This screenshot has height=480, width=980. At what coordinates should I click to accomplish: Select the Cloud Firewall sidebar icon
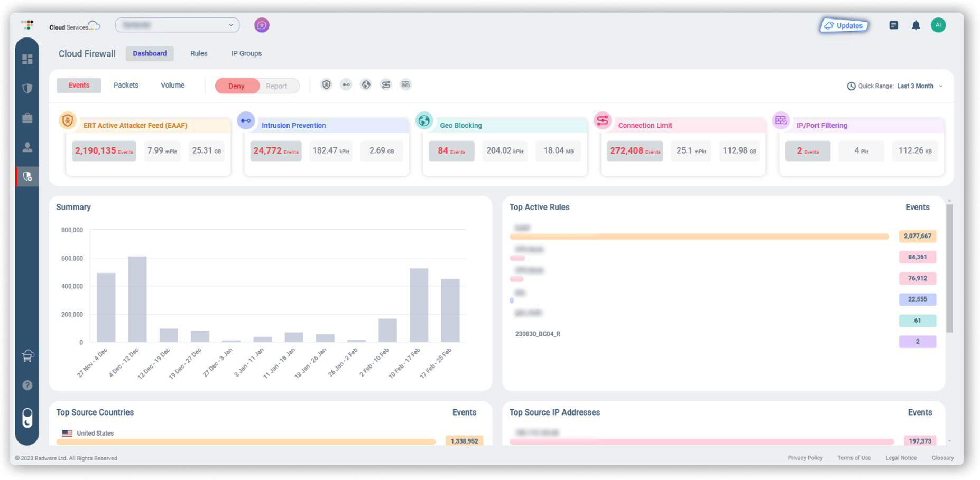(27, 176)
